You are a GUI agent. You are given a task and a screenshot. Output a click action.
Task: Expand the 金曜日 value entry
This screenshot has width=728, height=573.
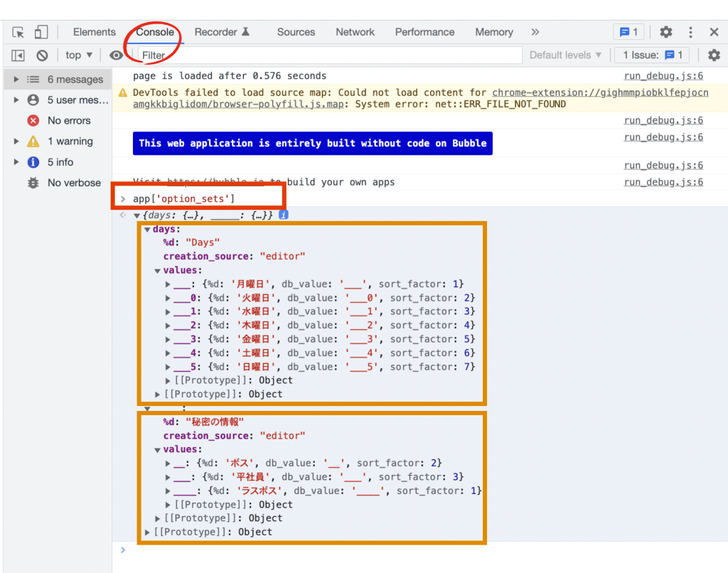point(168,339)
